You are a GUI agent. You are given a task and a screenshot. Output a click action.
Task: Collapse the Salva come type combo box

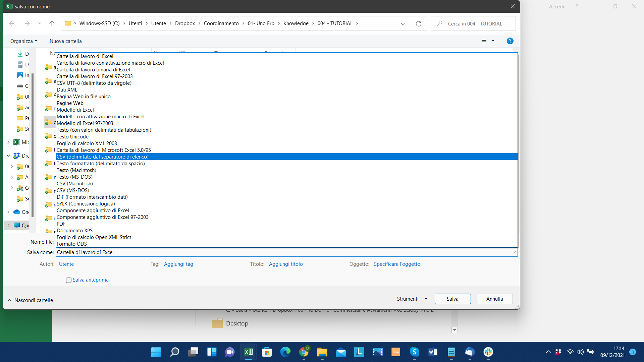click(514, 252)
